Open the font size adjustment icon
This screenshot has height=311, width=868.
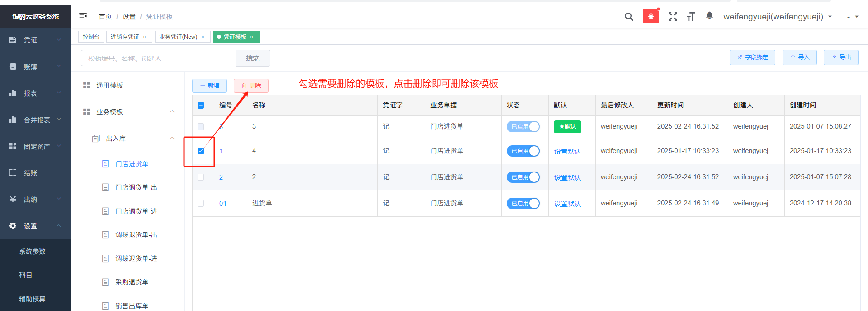(691, 17)
